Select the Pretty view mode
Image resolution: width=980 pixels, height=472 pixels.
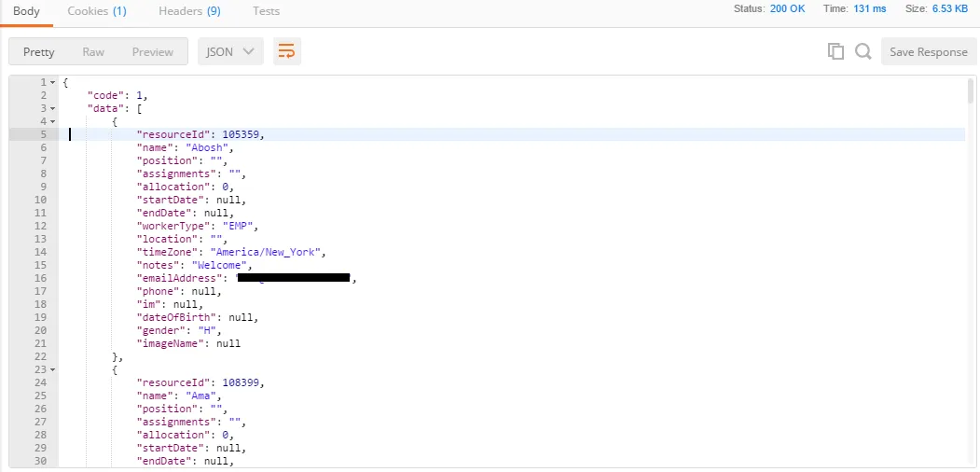39,52
